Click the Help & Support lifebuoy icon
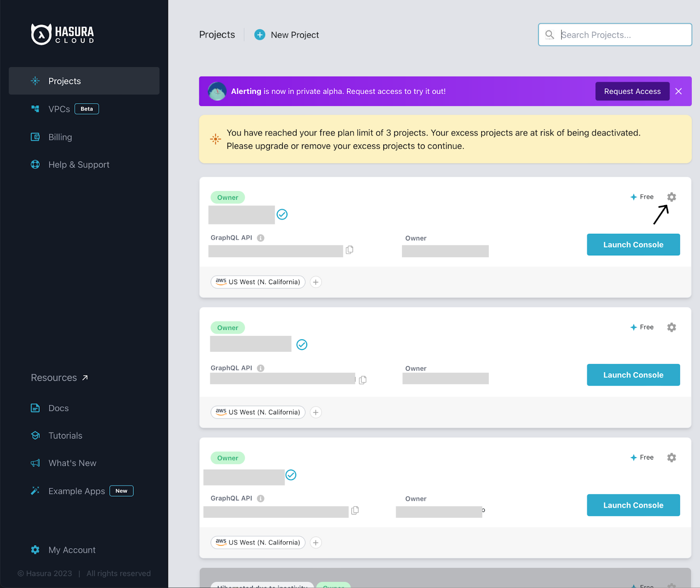The image size is (700, 588). 35,164
